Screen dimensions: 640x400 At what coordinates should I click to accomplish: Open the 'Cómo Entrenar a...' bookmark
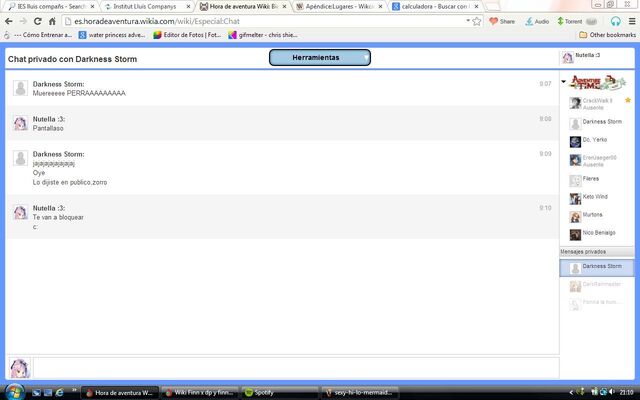point(38,35)
